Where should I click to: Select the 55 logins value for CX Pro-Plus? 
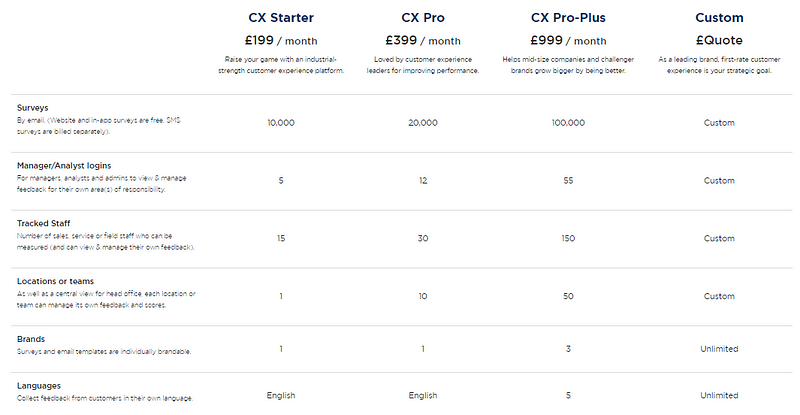point(567,181)
